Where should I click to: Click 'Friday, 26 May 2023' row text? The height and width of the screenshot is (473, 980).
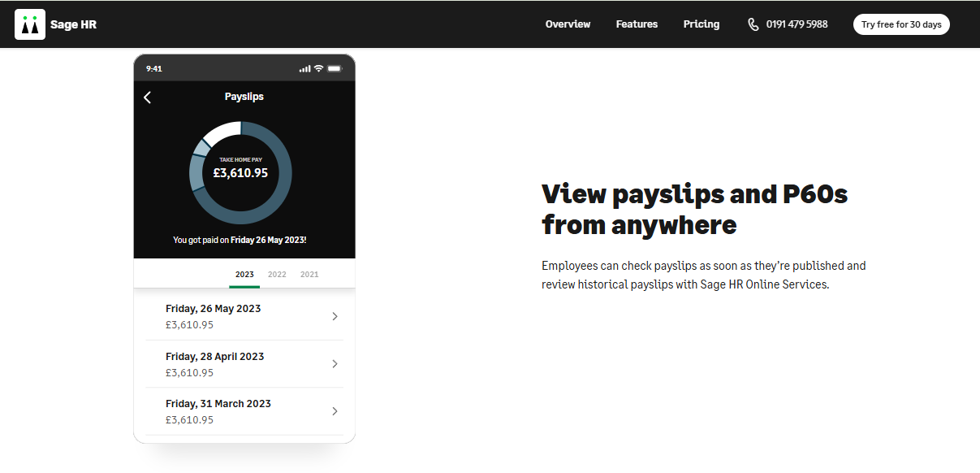(213, 309)
